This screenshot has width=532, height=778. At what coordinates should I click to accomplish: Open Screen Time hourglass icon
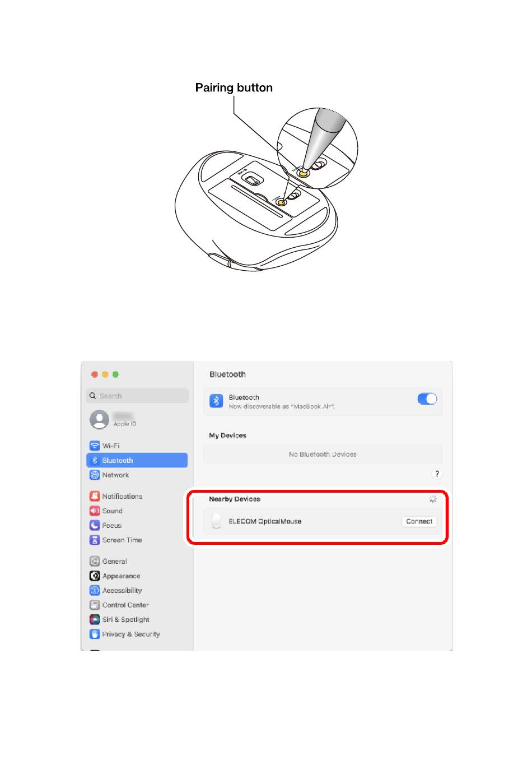pos(95,540)
